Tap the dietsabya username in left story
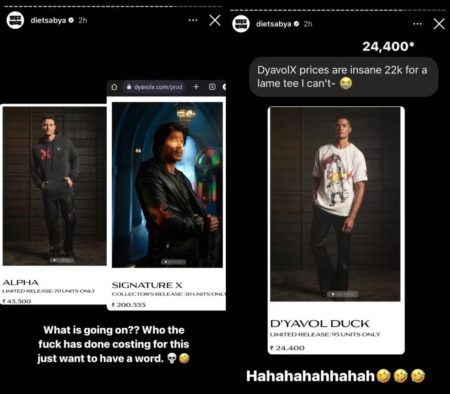The width and height of the screenshot is (450, 394). click(48, 20)
